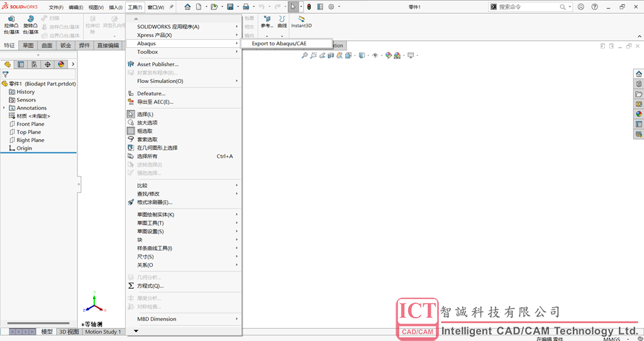Pin the menu bar with the pushpin icon
Screen dimensions: 644x341
(171, 7)
